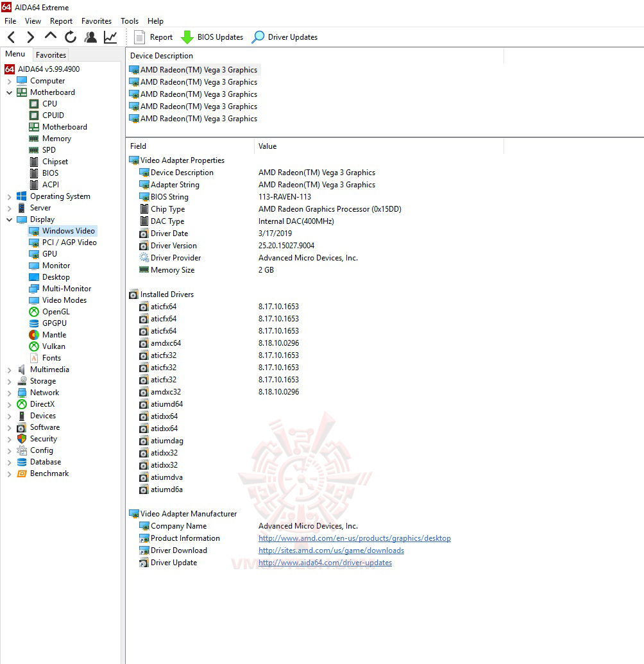
Task: Expand the Storage tree node
Action: pyautogui.click(x=9, y=381)
